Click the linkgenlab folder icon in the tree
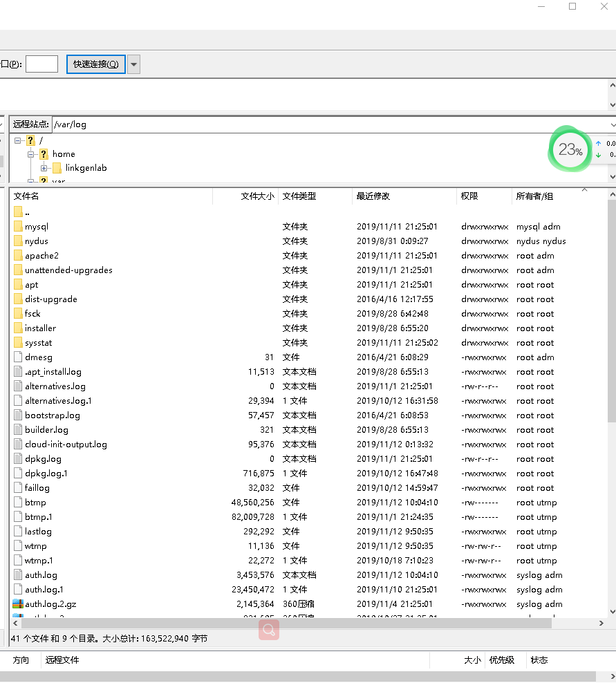 coord(57,168)
